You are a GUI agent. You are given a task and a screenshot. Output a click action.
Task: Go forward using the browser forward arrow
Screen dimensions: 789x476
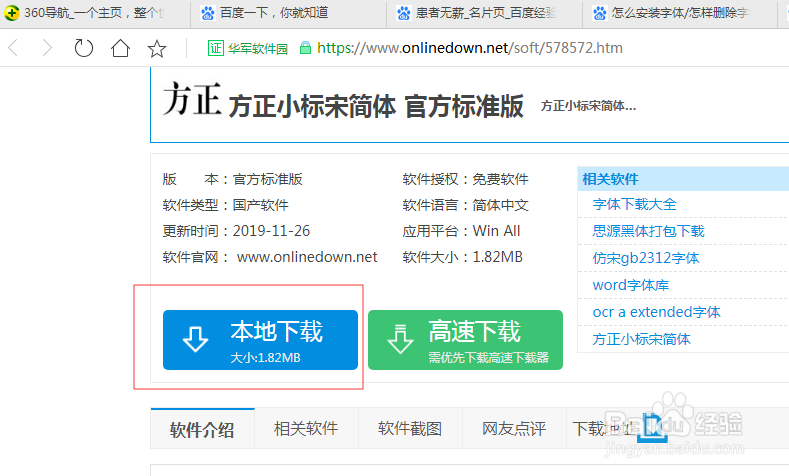47,48
